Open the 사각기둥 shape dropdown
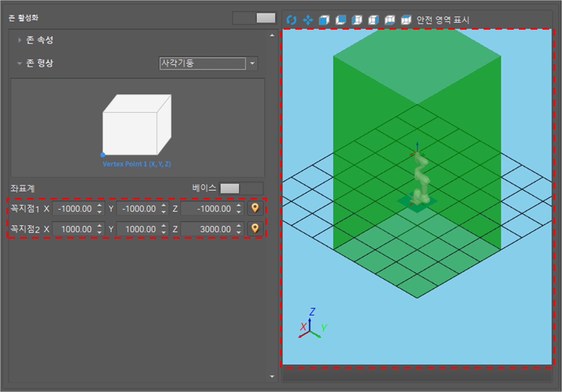562x392 pixels. (x=252, y=63)
